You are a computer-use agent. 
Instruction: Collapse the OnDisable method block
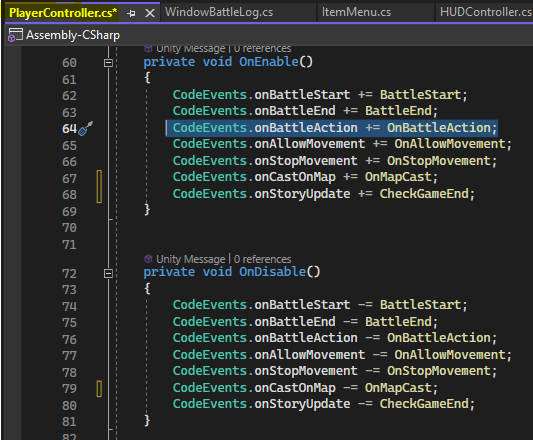coord(108,273)
